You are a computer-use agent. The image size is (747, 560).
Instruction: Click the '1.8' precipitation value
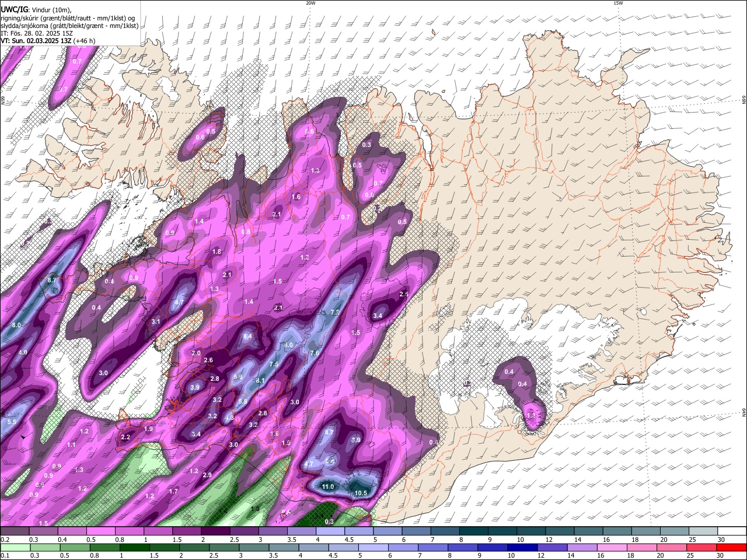click(x=217, y=251)
